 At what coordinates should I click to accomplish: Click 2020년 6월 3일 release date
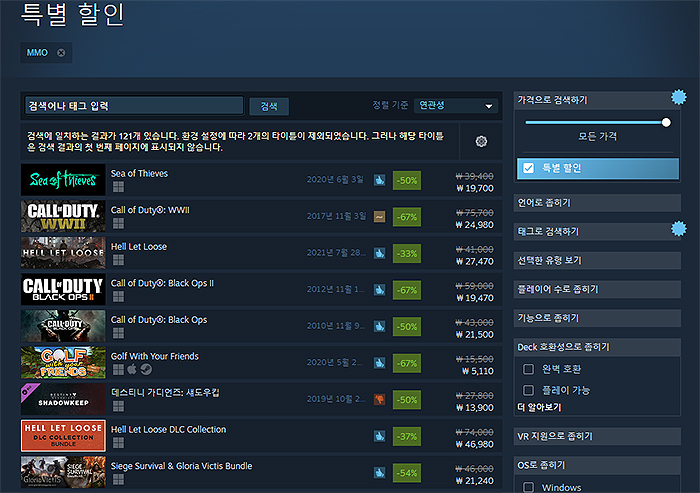tap(335, 180)
